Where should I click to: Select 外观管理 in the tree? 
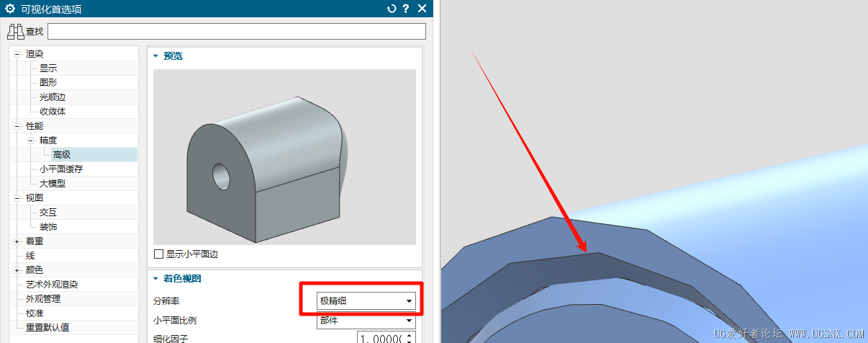pos(43,298)
